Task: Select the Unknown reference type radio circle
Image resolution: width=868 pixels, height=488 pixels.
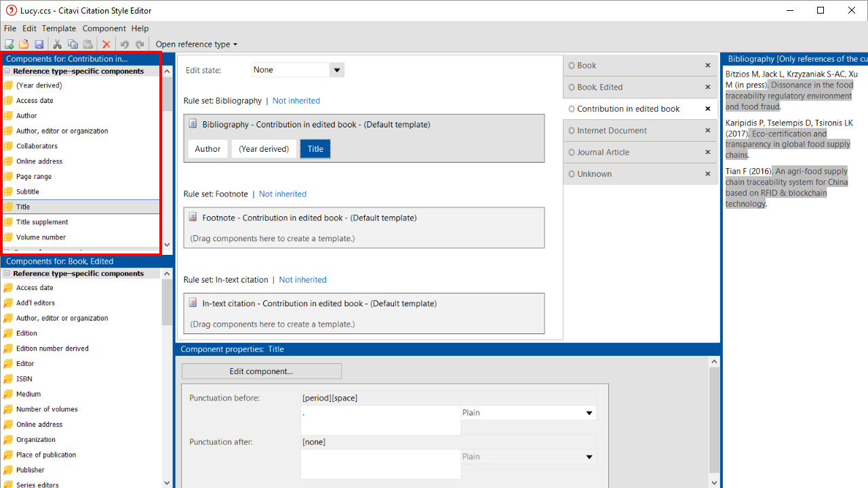Action: point(572,174)
